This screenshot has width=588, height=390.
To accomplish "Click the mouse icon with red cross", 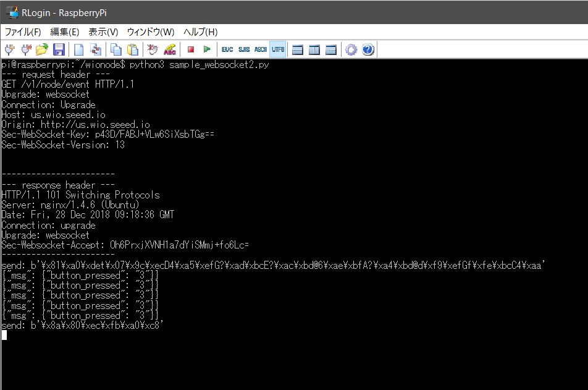I will tap(153, 49).
